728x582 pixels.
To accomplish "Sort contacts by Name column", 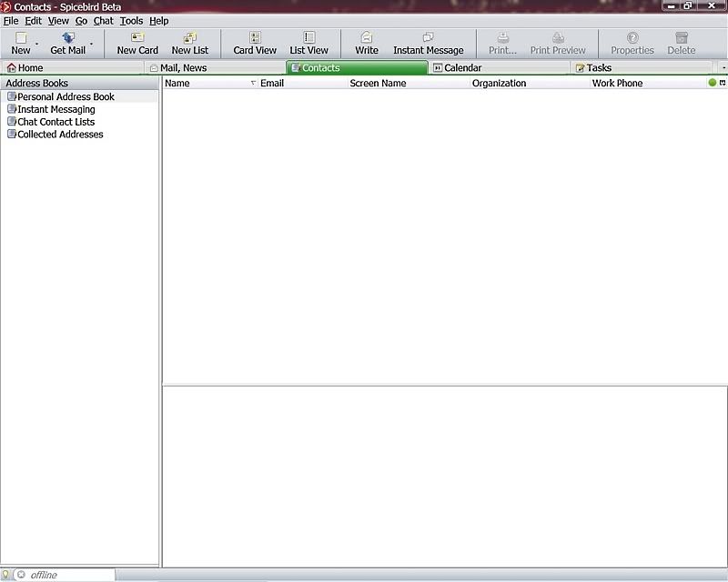I will point(210,83).
